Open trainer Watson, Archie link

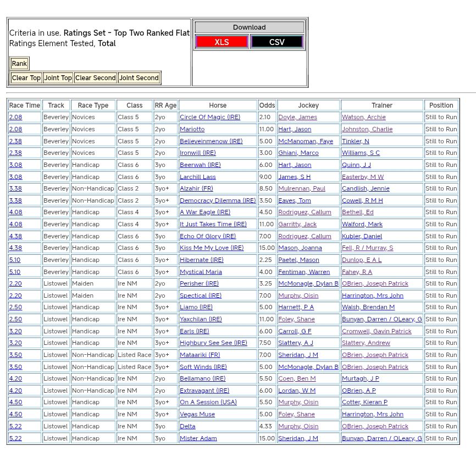click(x=363, y=118)
